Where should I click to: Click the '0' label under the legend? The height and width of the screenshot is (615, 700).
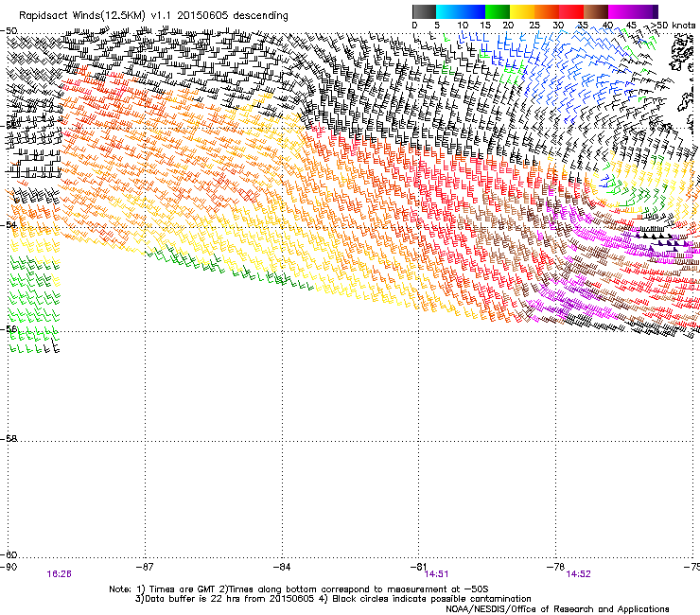414,26
